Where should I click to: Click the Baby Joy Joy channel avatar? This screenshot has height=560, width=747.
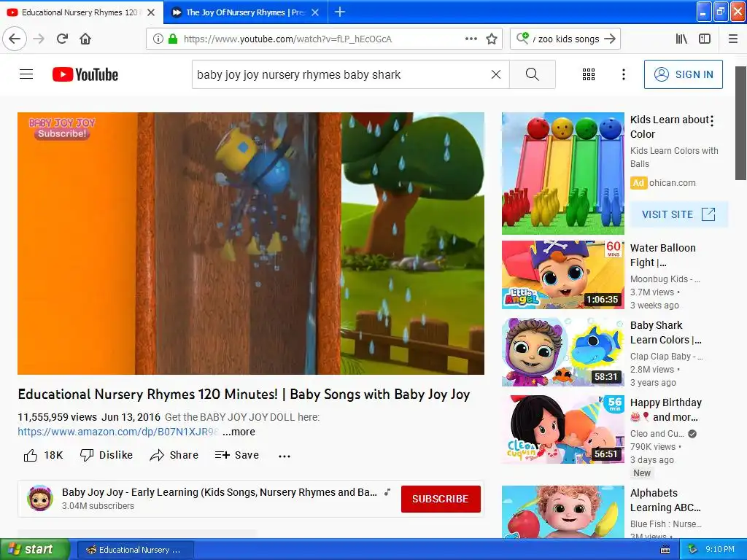coord(40,499)
